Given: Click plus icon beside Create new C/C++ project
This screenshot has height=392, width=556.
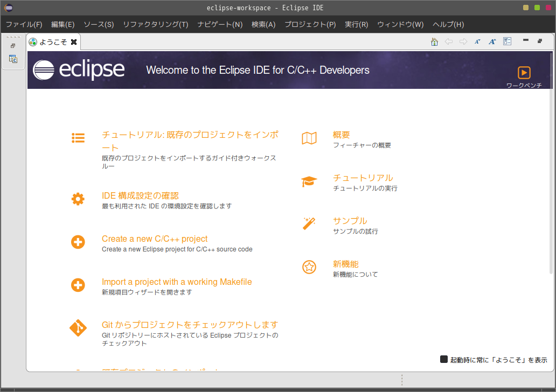Looking at the screenshot, I should [x=78, y=242].
